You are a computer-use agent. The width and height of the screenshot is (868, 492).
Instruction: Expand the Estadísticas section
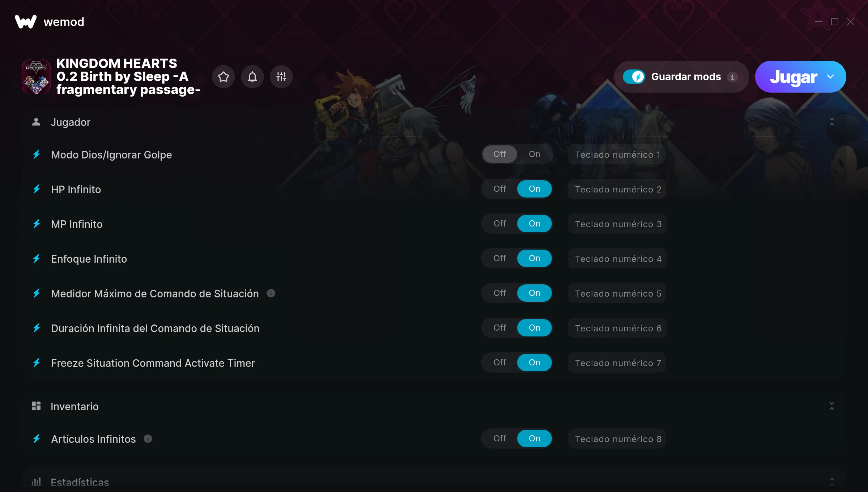pyautogui.click(x=832, y=482)
